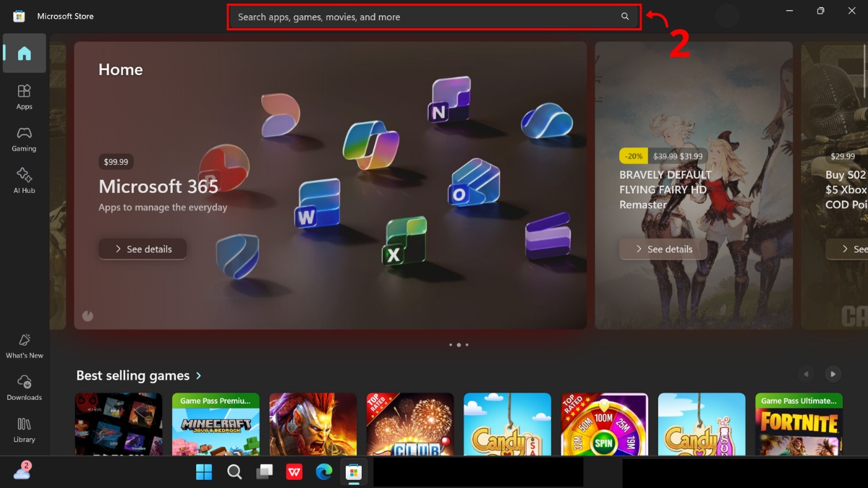This screenshot has width=868, height=488.
Task: Click the 'Game Pass Premiu...' badge on Minecraft
Action: (x=216, y=401)
